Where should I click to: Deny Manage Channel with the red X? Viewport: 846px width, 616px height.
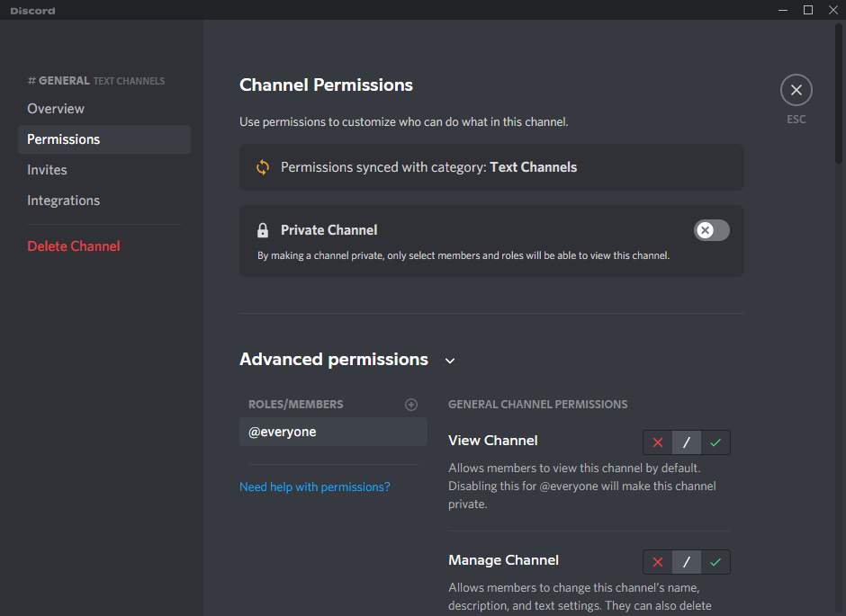[657, 561]
